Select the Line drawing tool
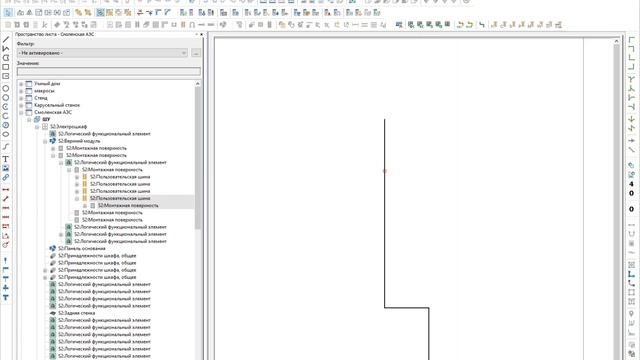This screenshot has height=360, width=640. point(6,40)
